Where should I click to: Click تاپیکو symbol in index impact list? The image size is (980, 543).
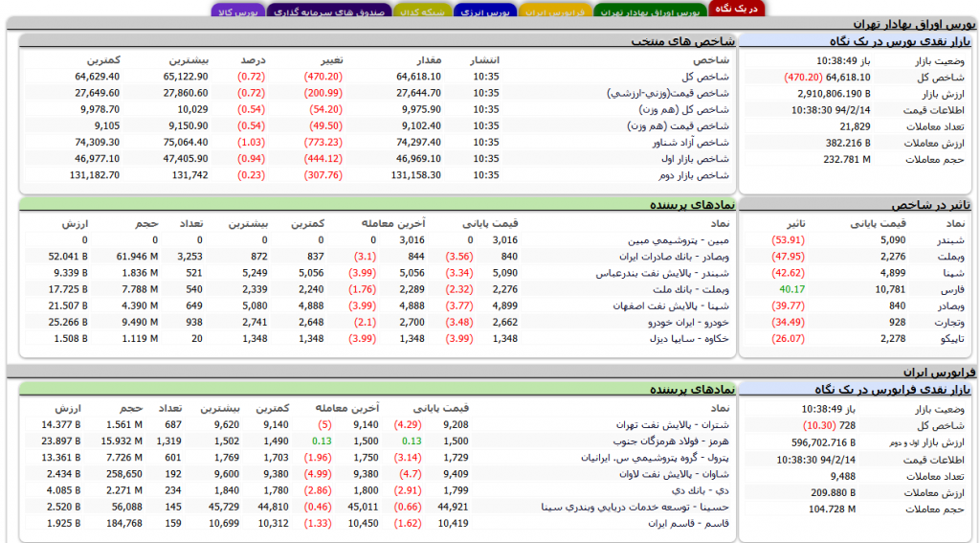point(951,338)
